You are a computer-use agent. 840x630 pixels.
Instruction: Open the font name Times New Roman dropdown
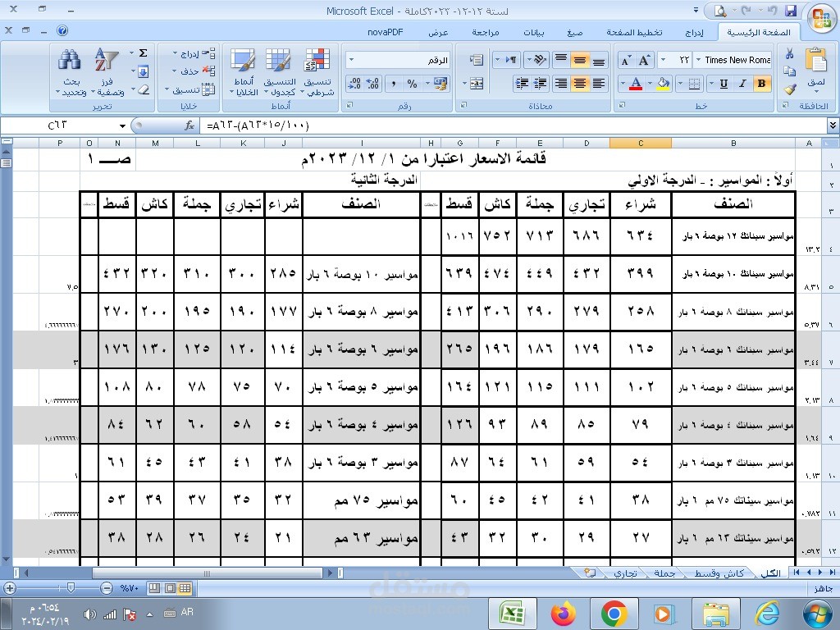tap(698, 60)
